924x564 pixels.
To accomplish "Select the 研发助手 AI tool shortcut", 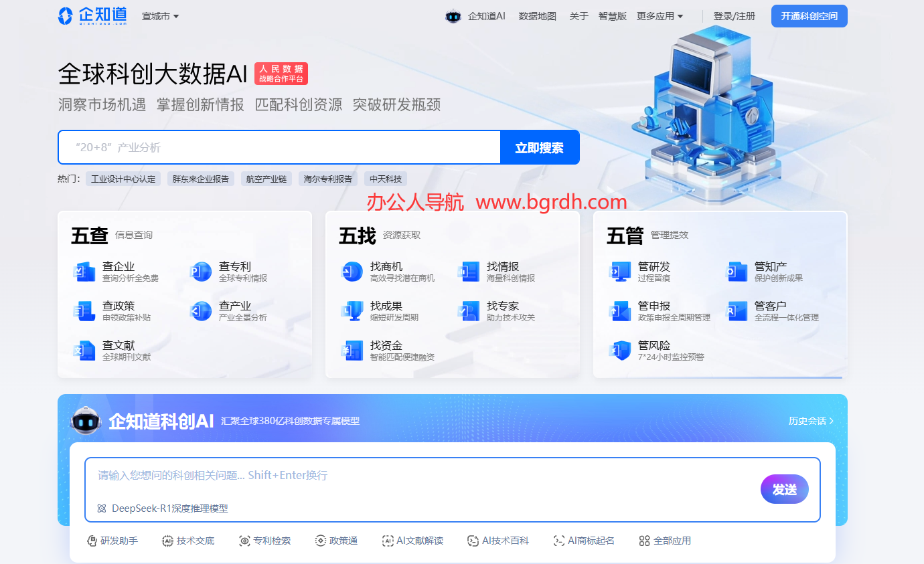I will pos(113,541).
